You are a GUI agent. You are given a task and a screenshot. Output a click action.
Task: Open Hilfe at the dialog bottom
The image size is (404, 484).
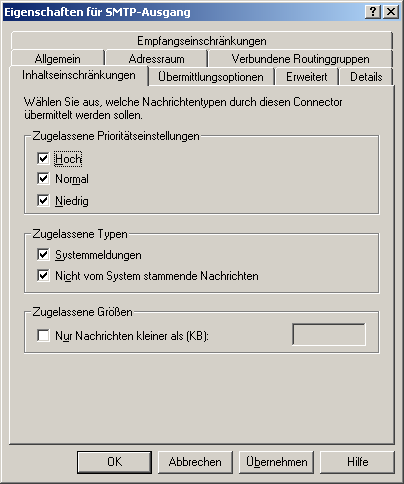[x=357, y=462]
